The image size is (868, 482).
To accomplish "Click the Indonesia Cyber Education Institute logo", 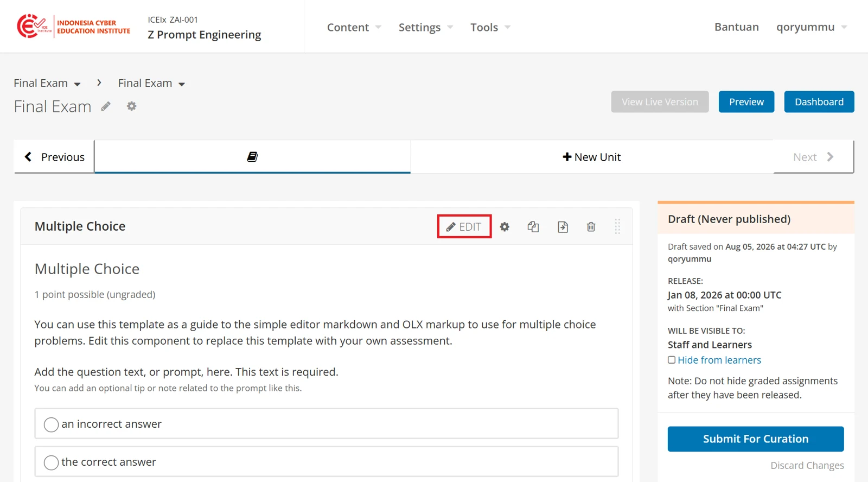I will click(x=73, y=26).
